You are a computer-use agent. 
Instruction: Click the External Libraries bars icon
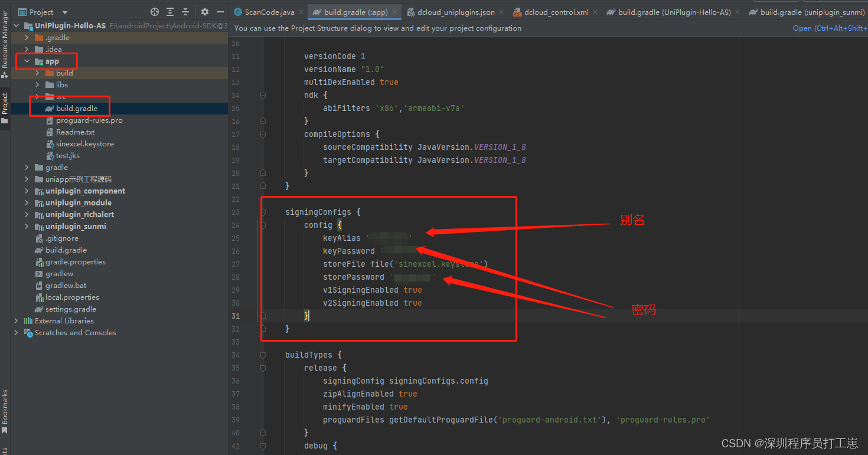click(28, 321)
